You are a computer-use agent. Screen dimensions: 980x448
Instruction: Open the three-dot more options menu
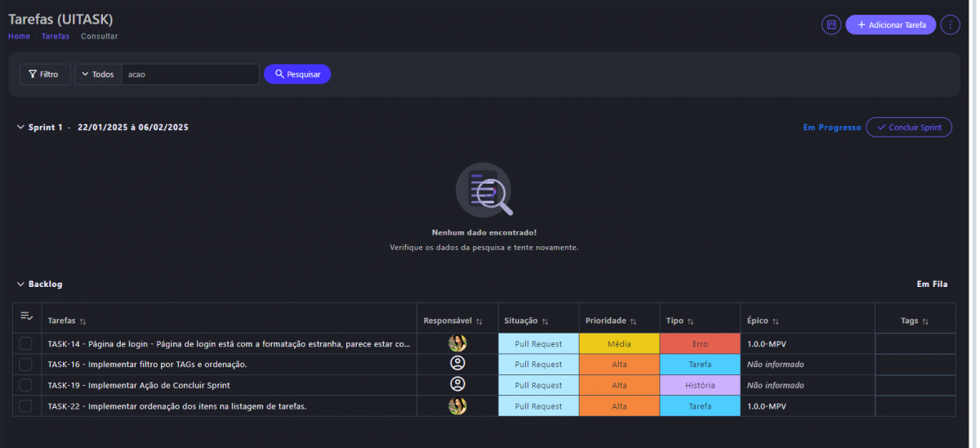(950, 25)
